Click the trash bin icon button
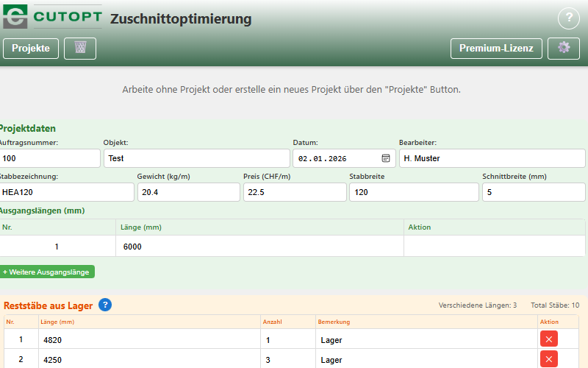 [x=80, y=48]
